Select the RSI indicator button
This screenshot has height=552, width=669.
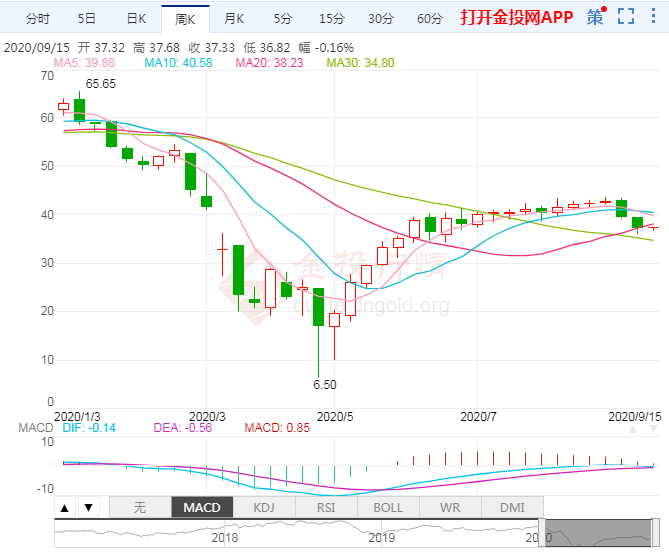click(326, 508)
